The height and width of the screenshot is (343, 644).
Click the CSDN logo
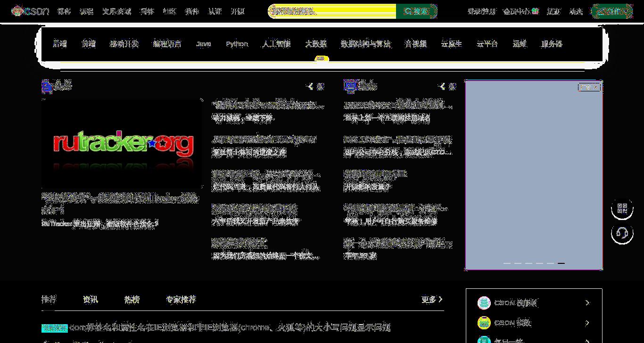click(31, 11)
